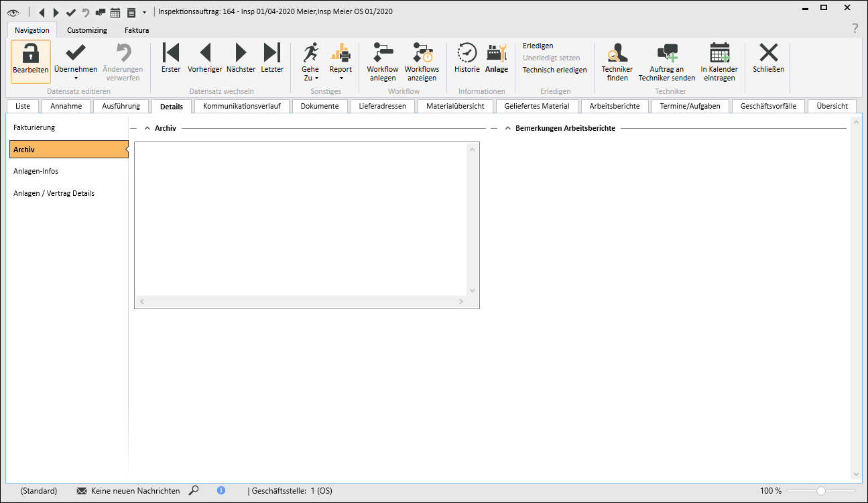The height and width of the screenshot is (503, 868).
Task: Click Workflow anlegen
Action: click(x=383, y=61)
